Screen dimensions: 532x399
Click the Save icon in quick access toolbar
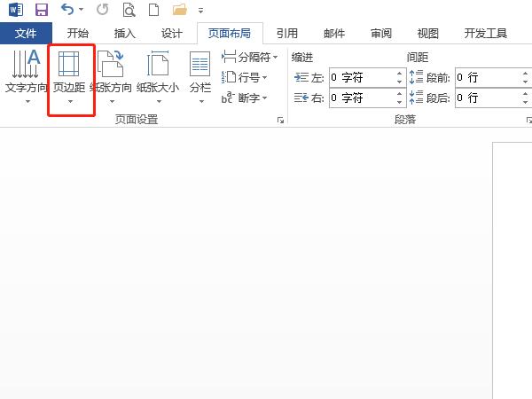(x=41, y=11)
